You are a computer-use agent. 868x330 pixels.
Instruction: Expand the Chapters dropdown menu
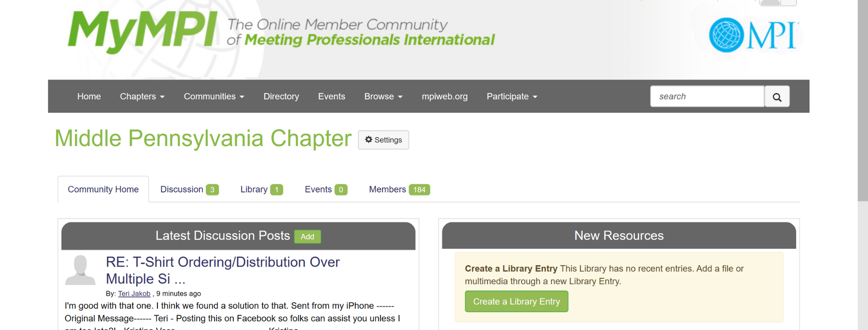[142, 96]
